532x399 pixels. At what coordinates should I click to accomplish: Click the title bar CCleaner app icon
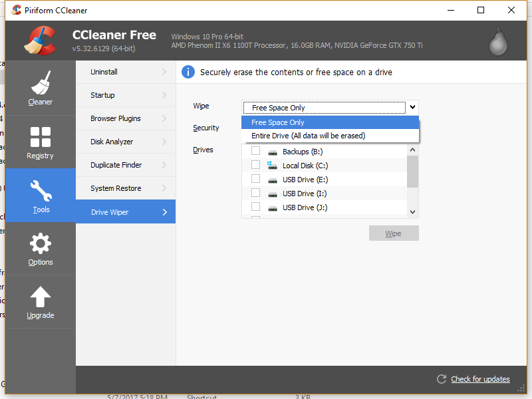point(16,10)
